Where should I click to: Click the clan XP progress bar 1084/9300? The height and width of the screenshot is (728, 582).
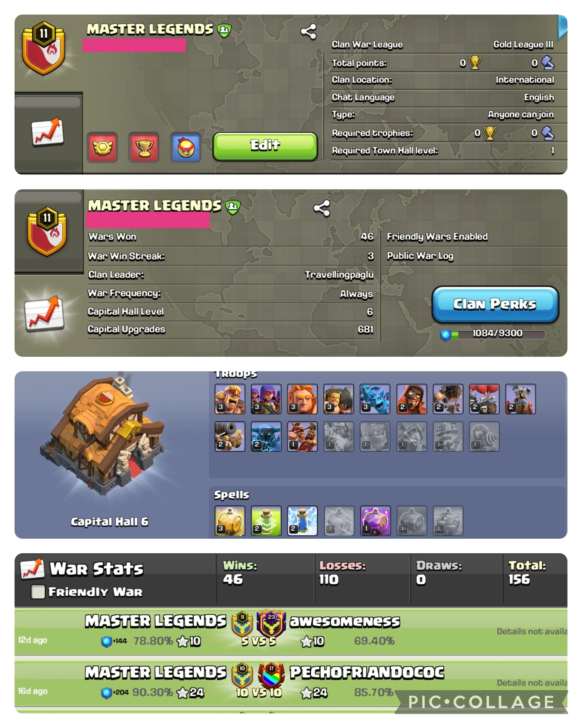coord(493,334)
